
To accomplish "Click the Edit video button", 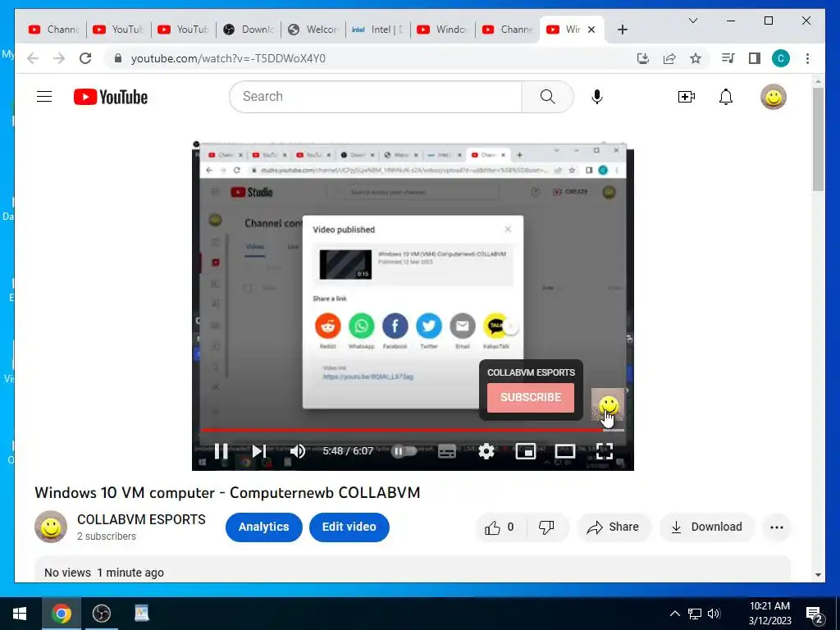I will [349, 527].
